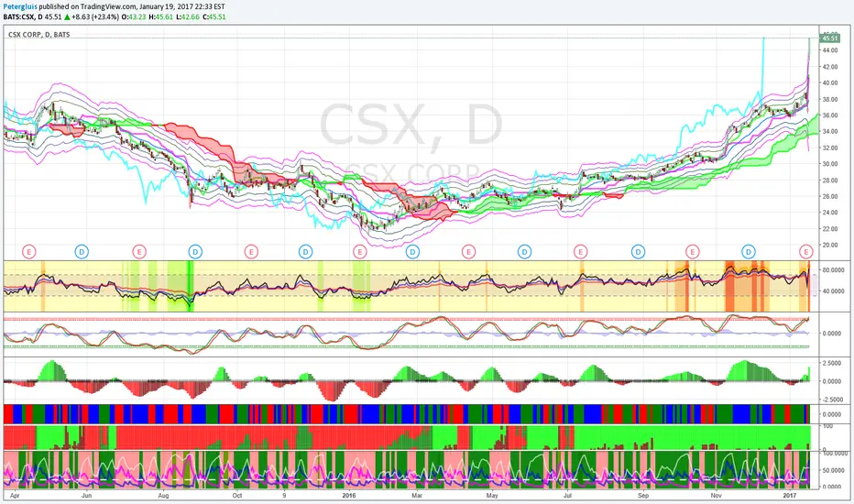Click the L:42.66 low price value
The width and height of the screenshot is (854, 504).
187,16
